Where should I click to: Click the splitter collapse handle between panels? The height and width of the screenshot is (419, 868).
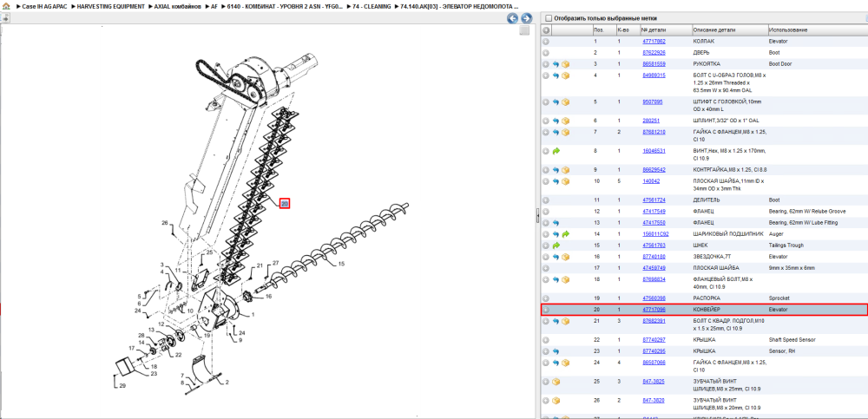click(x=537, y=216)
